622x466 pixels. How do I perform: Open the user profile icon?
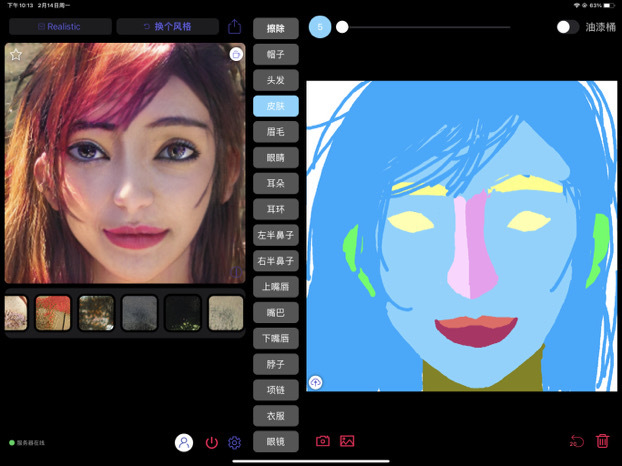coord(184,442)
